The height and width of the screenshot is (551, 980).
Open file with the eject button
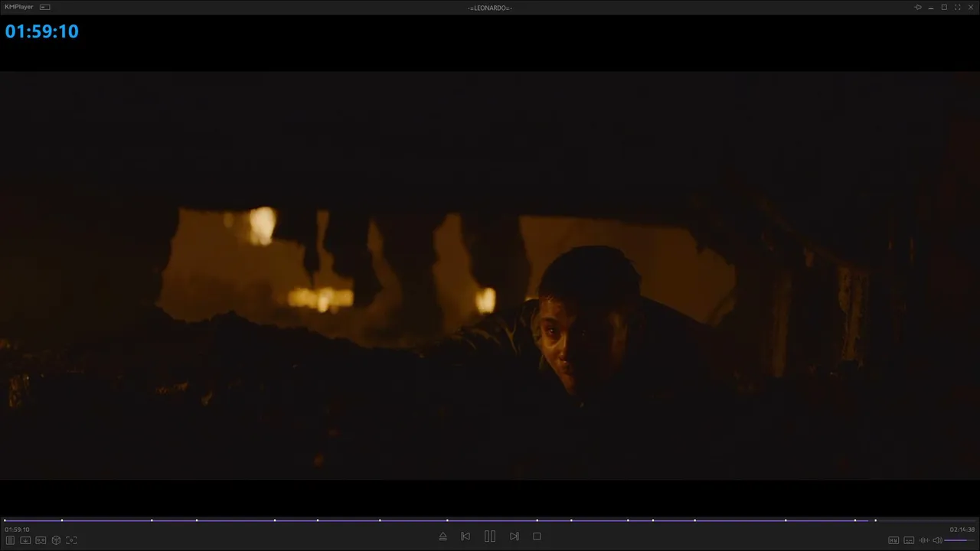pos(443,536)
